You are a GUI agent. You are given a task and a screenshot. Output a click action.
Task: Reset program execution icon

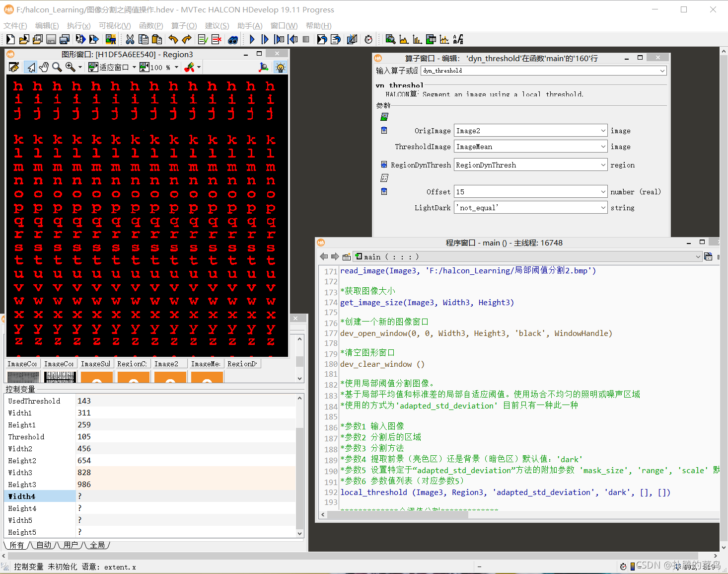322,39
